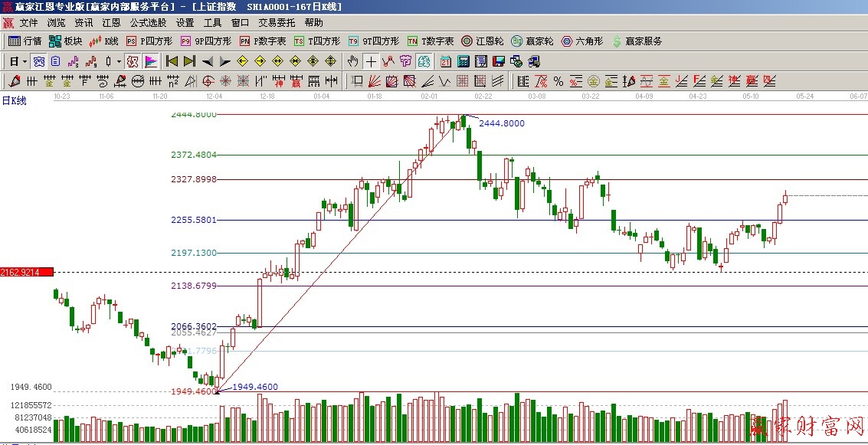Toggle the crosshair cursor button
The image size is (868, 445).
[371, 61]
